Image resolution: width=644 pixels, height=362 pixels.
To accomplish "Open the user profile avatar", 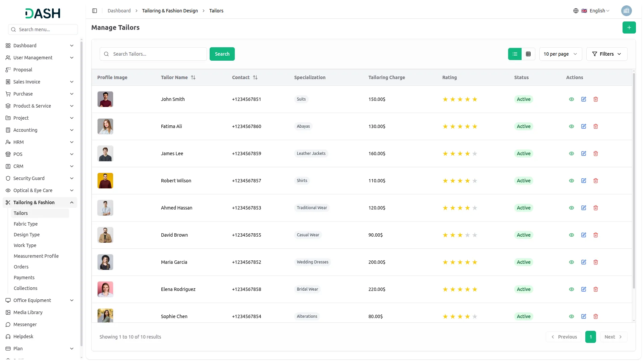I will [626, 11].
